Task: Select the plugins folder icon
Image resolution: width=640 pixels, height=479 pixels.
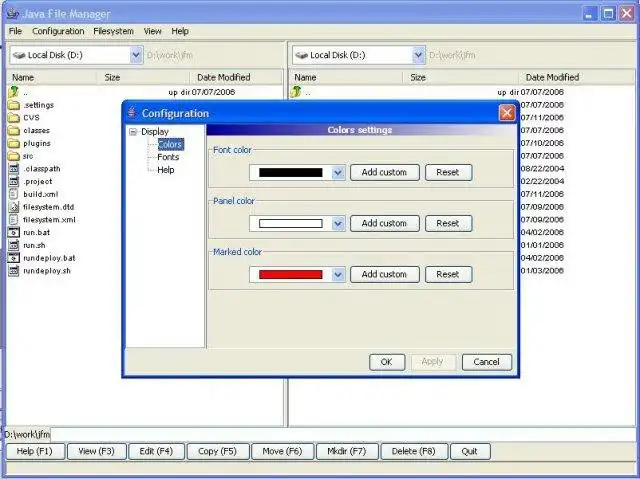Action: [x=14, y=143]
